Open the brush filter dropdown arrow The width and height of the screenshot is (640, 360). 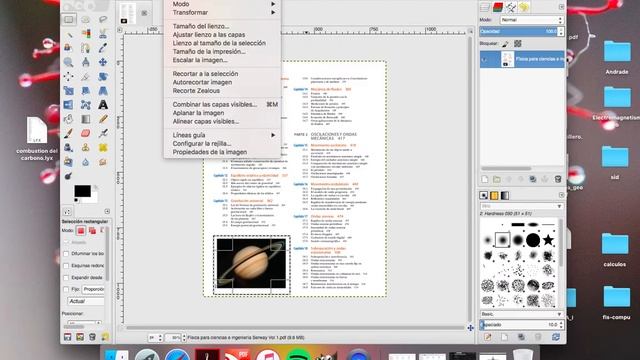(x=559, y=206)
